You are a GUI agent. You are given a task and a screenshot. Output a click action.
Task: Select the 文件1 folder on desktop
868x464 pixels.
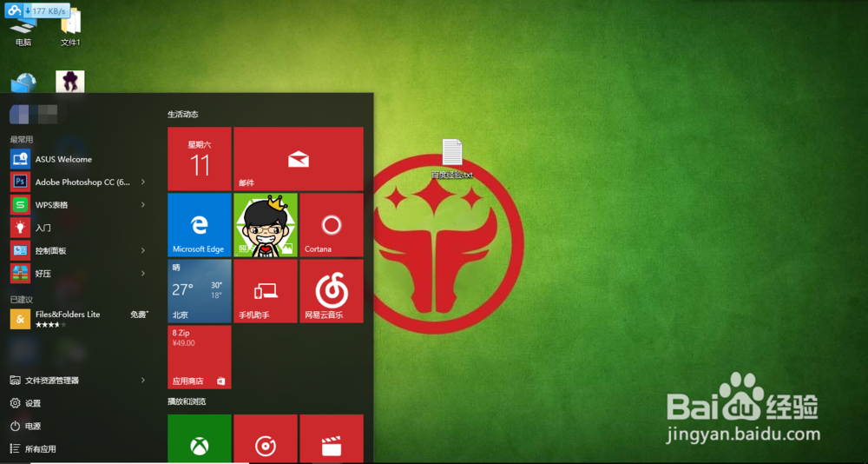tap(71, 29)
